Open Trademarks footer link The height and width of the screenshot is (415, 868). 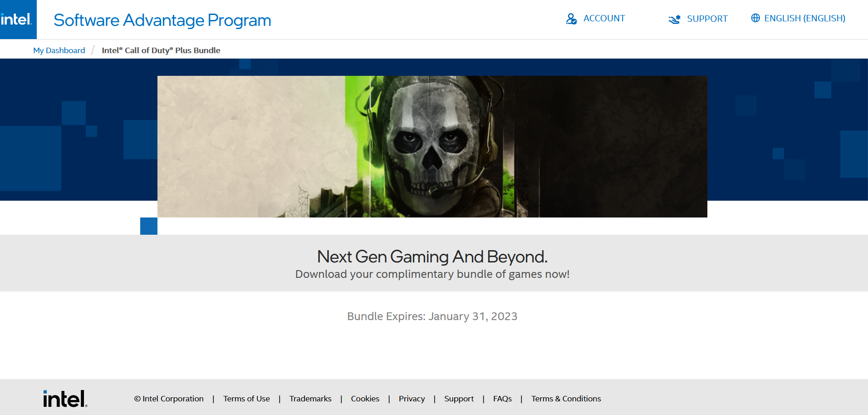point(310,399)
